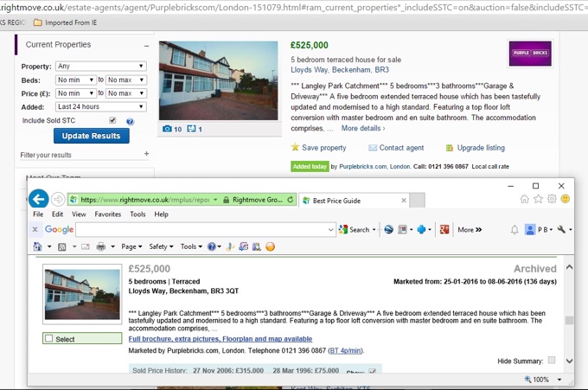
Task: Open the Added dropdown showing Last 24 hours
Action: pyautogui.click(x=100, y=106)
